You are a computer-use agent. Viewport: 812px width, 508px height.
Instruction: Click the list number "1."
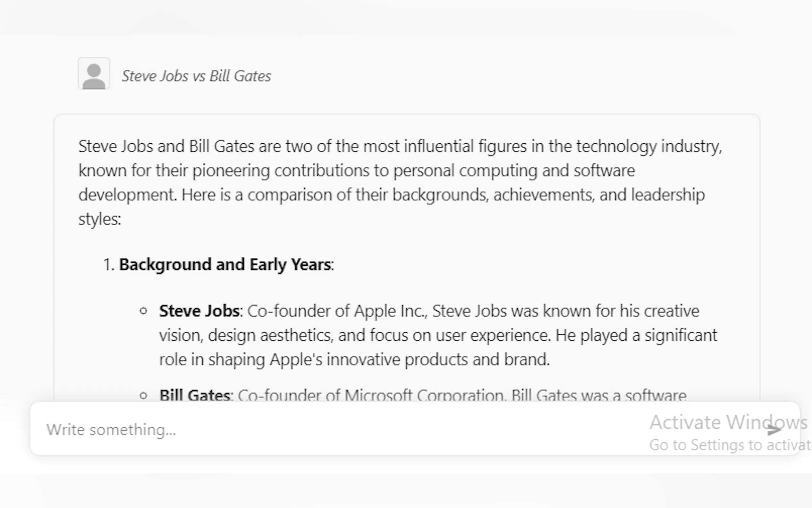tap(109, 265)
